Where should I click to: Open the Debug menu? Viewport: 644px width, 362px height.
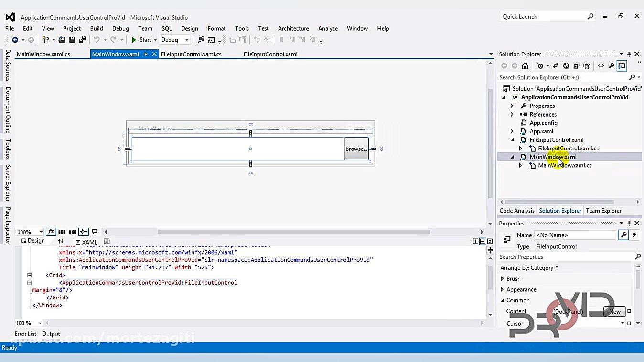(x=120, y=28)
